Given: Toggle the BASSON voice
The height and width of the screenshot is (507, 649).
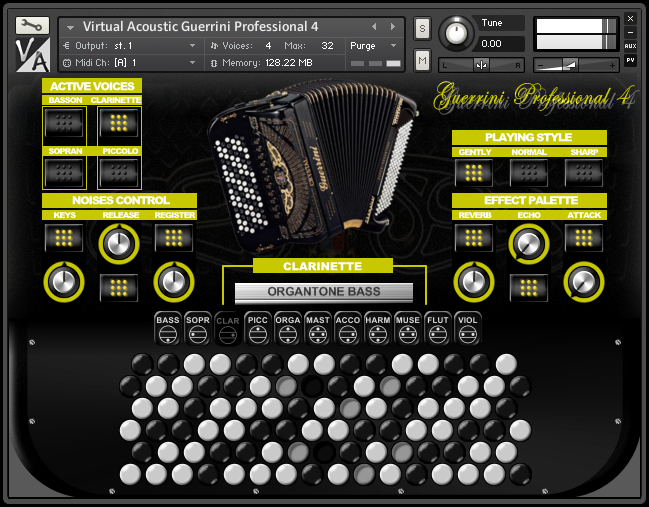Looking at the screenshot, I should click(64, 123).
